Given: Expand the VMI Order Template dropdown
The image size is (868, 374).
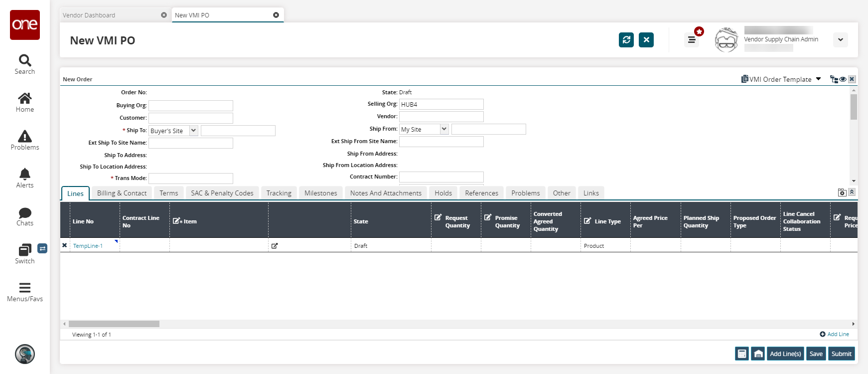Looking at the screenshot, I should 818,79.
